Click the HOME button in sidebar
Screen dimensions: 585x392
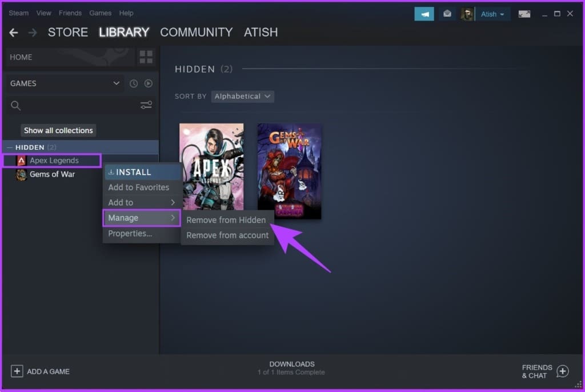[70, 57]
